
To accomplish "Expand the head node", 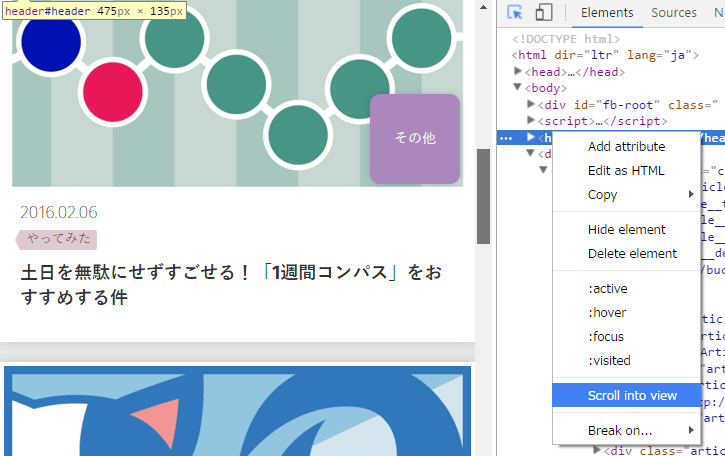I will (518, 71).
